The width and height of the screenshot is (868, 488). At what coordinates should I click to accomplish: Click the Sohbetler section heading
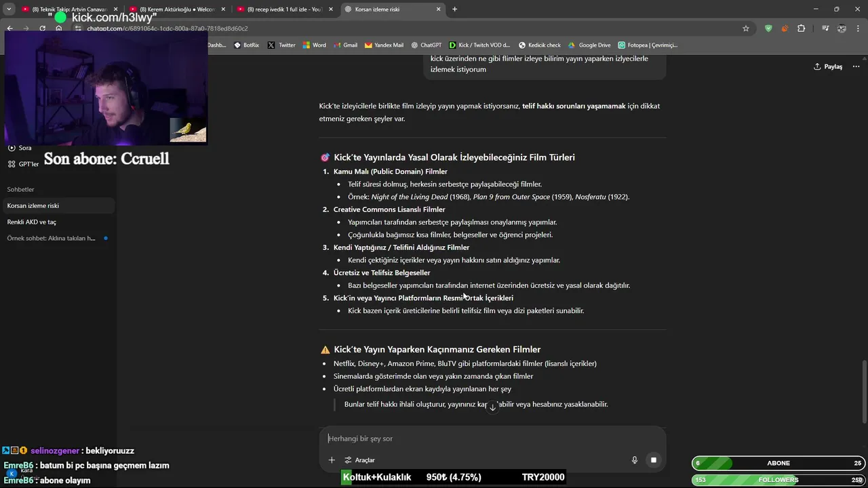coord(20,189)
